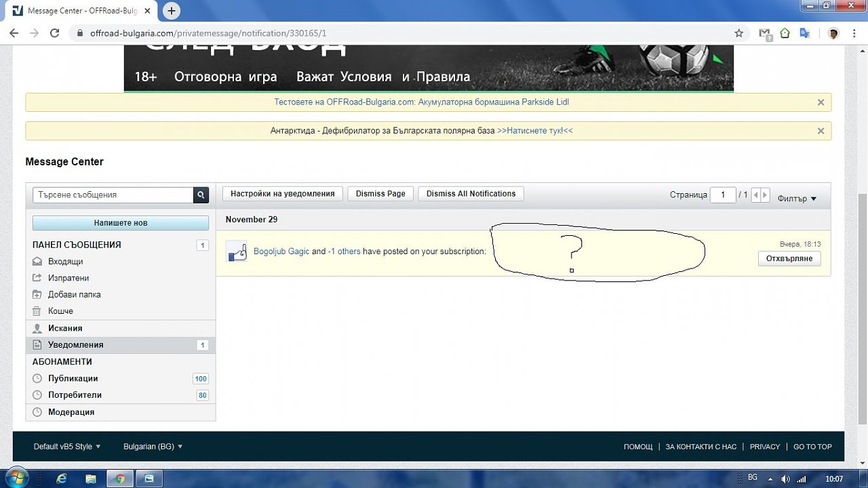Viewport: 868px width, 488px height.
Task: Click the Изпратени sent folder icon
Action: (37, 278)
